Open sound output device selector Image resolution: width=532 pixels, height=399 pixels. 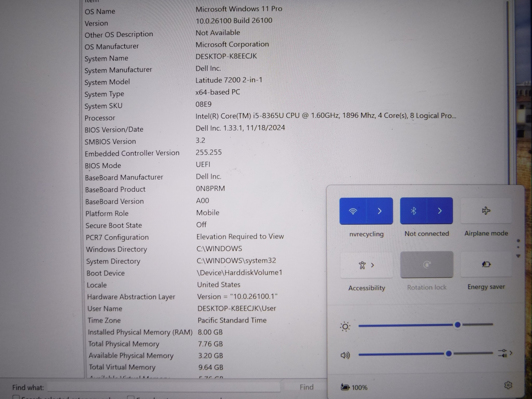click(x=505, y=353)
